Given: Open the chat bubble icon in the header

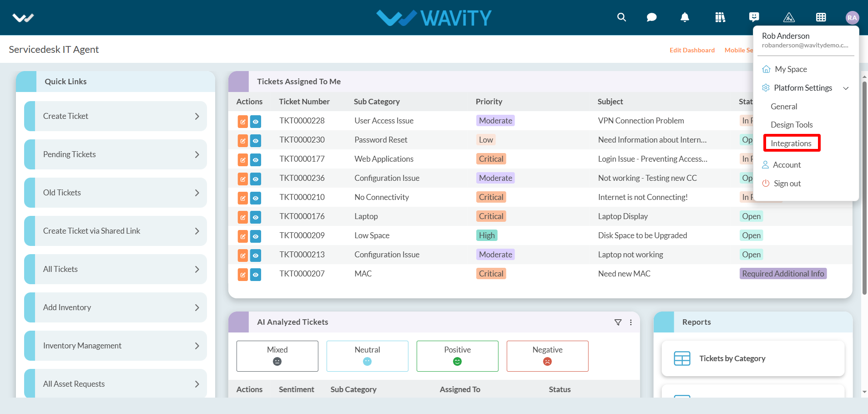Looking at the screenshot, I should coord(651,17).
